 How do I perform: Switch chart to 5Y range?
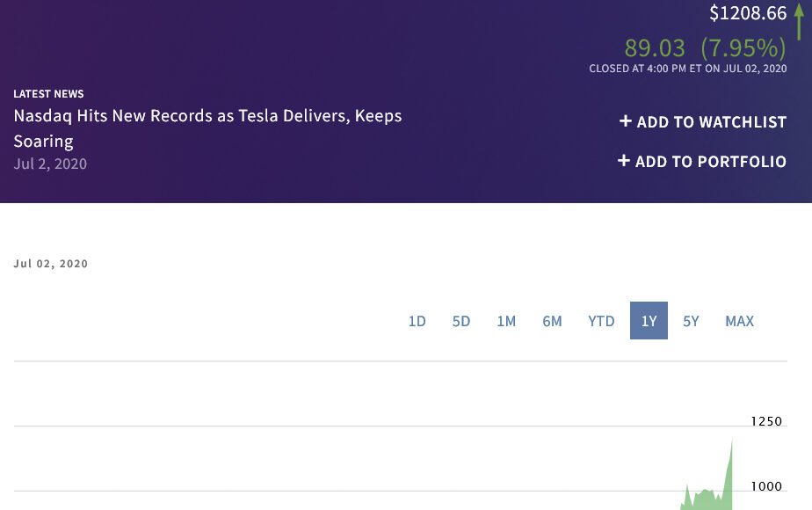(x=692, y=321)
